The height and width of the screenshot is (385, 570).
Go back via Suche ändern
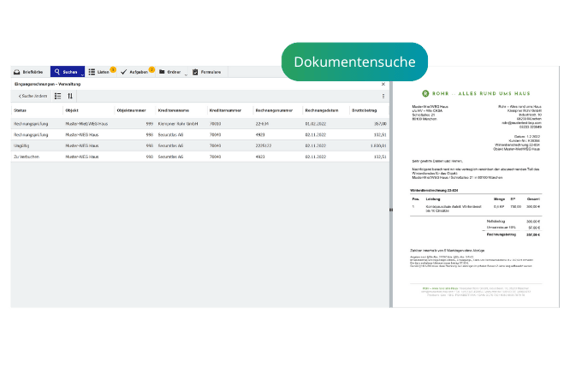click(x=33, y=96)
